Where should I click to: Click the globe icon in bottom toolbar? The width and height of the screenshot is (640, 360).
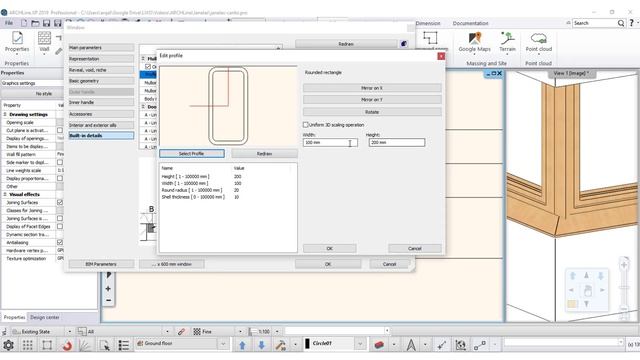(460, 345)
